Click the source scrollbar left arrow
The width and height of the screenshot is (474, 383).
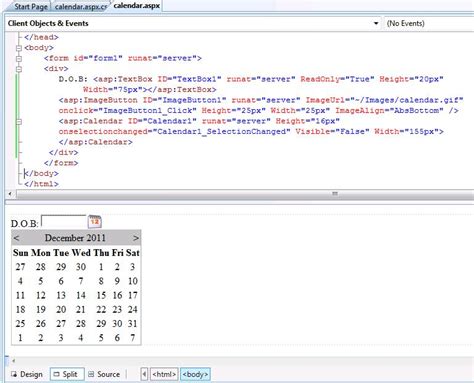tap(10, 194)
